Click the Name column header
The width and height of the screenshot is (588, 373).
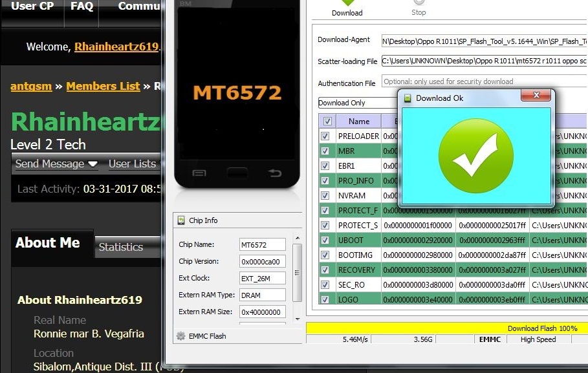(x=359, y=121)
